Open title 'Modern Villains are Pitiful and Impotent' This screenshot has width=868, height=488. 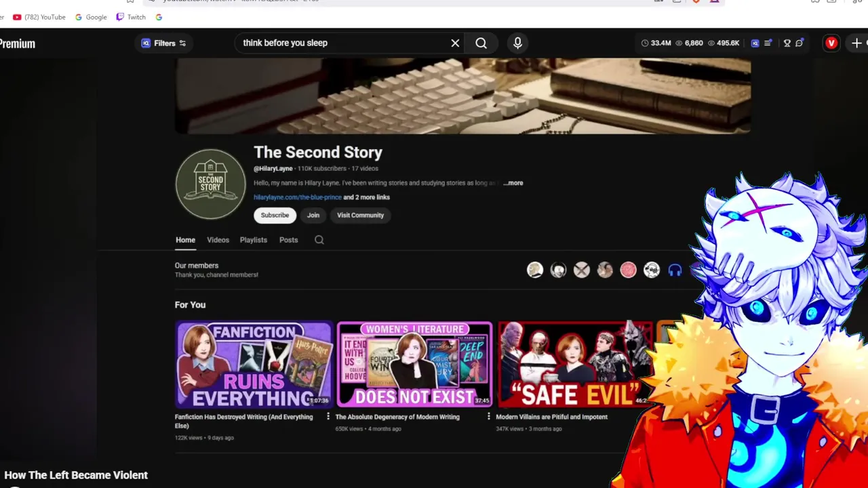point(551,417)
